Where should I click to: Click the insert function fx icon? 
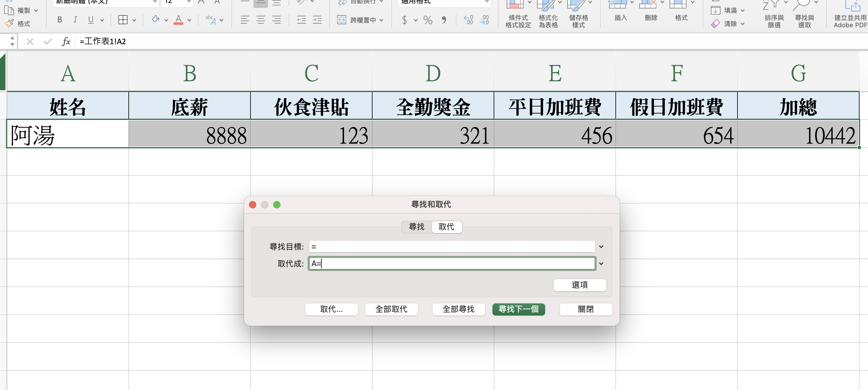(x=66, y=41)
